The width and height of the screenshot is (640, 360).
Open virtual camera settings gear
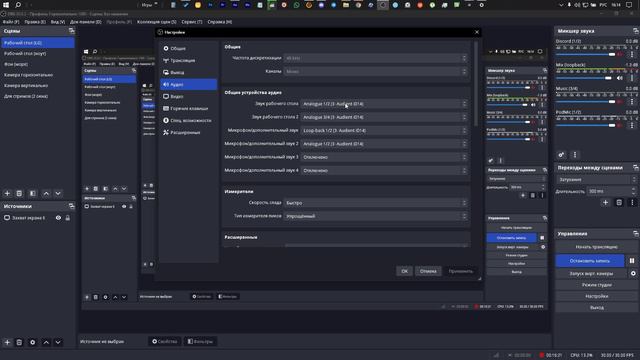633,273
